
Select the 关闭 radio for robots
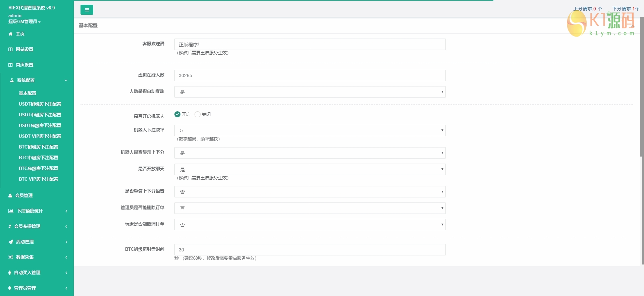tap(198, 114)
